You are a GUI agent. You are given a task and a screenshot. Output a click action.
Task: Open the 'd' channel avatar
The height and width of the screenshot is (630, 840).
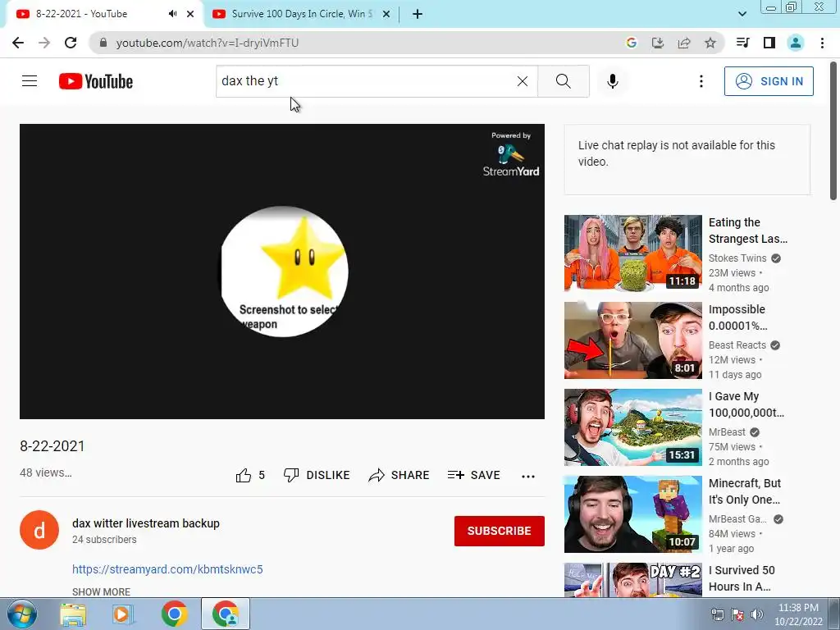point(39,530)
